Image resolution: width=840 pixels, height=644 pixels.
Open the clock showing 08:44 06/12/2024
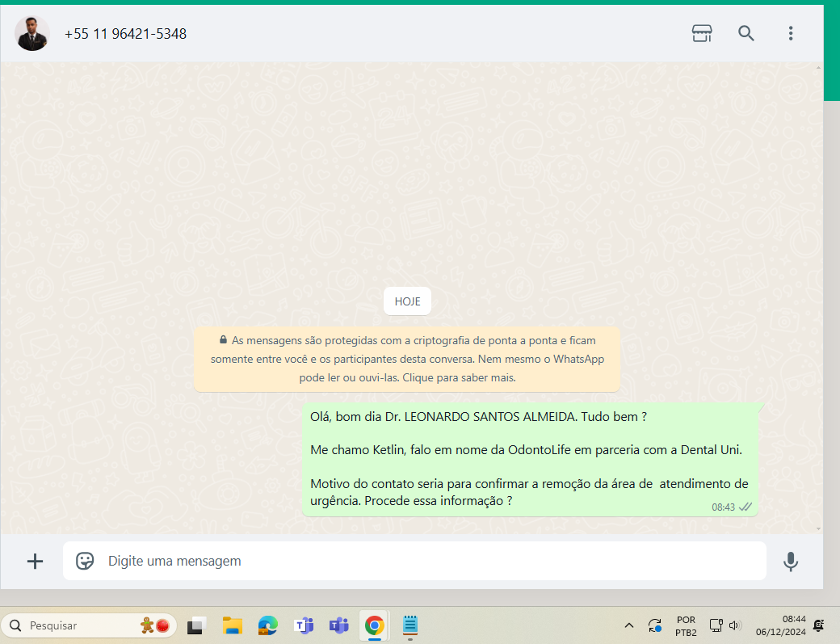click(x=780, y=625)
